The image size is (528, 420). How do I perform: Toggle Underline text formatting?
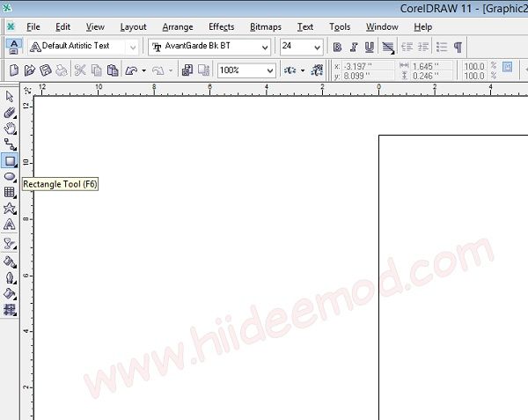tap(370, 48)
